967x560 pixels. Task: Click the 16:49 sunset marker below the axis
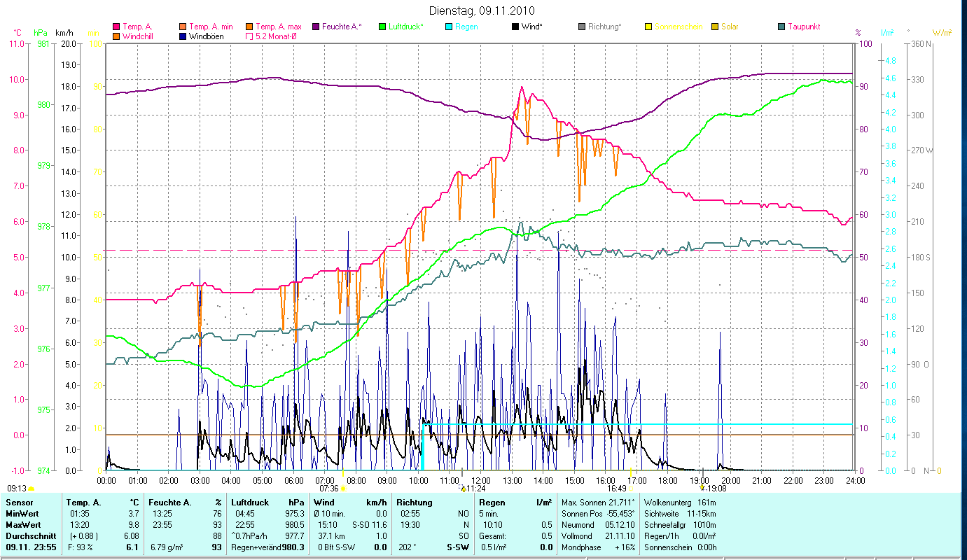click(617, 489)
